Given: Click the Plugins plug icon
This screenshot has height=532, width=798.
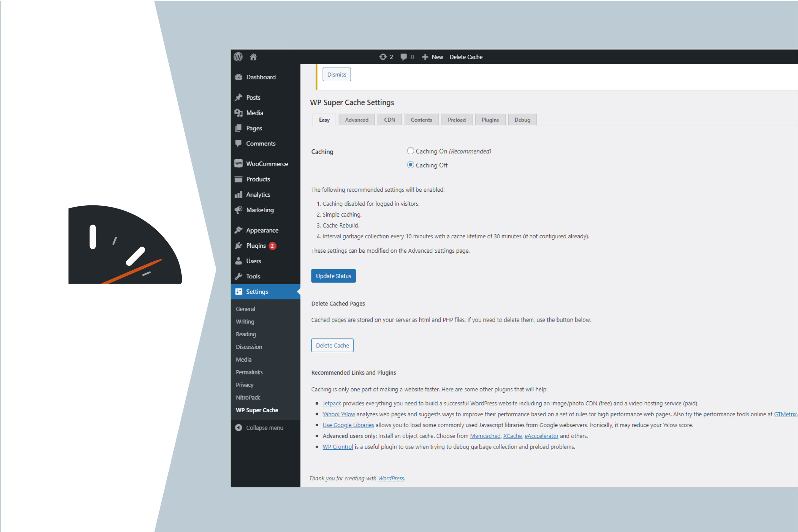Looking at the screenshot, I should [238, 246].
